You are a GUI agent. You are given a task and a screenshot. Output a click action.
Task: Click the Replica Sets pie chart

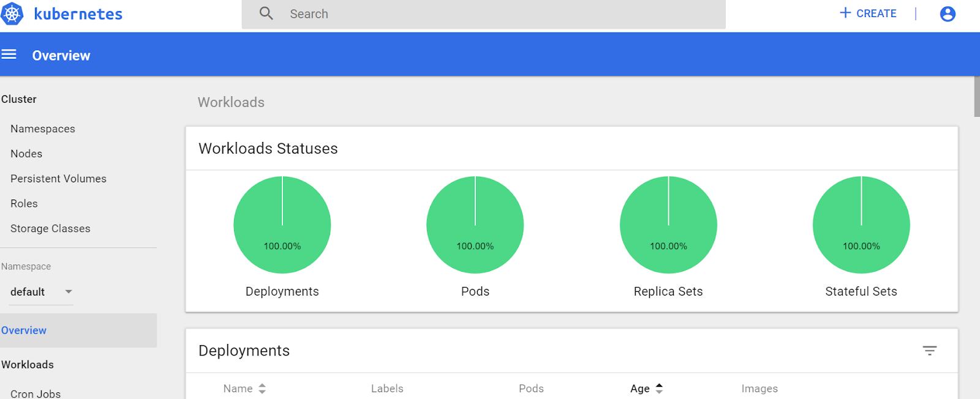tap(668, 225)
